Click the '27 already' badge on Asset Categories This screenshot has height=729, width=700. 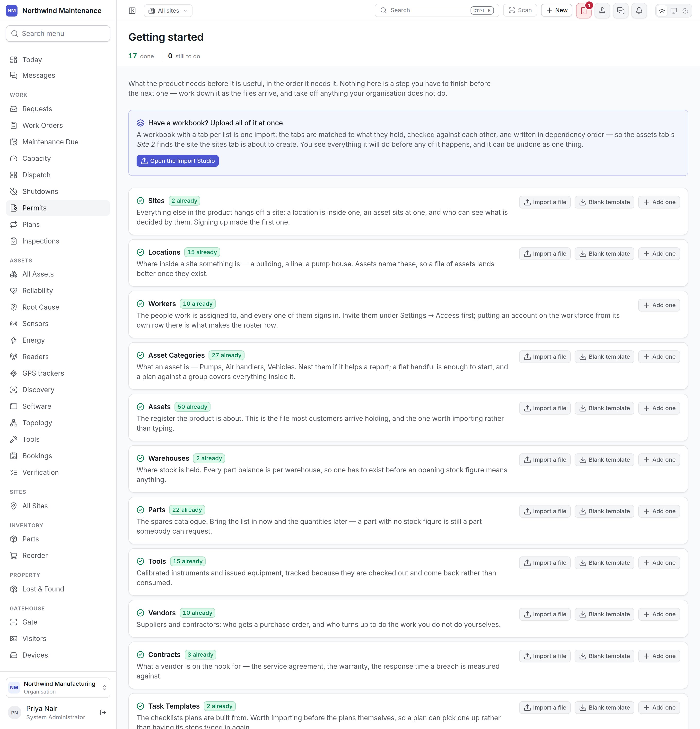click(227, 355)
